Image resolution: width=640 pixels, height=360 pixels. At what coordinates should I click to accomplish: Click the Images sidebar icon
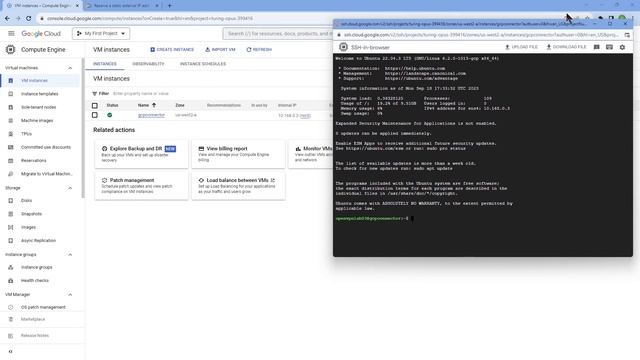(x=11, y=227)
